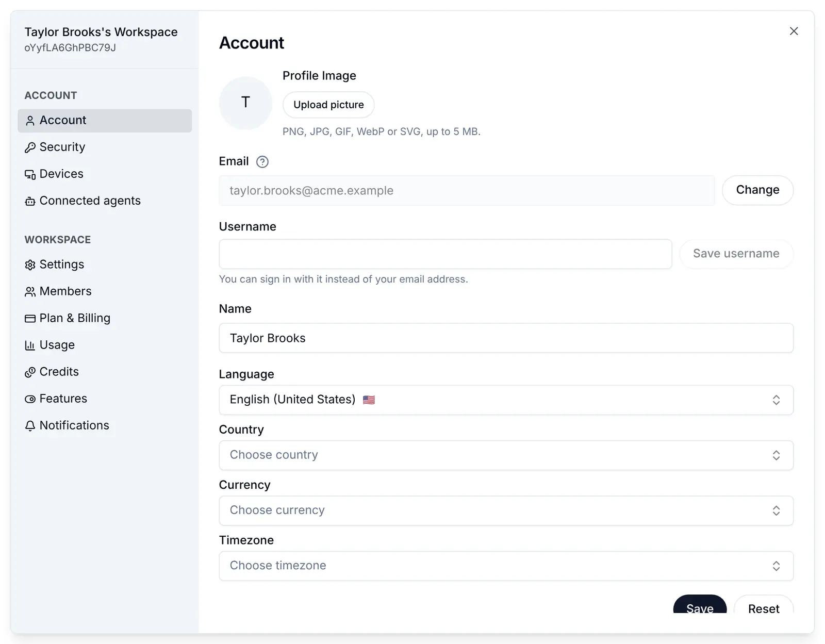Click the disabled email address field

click(467, 191)
